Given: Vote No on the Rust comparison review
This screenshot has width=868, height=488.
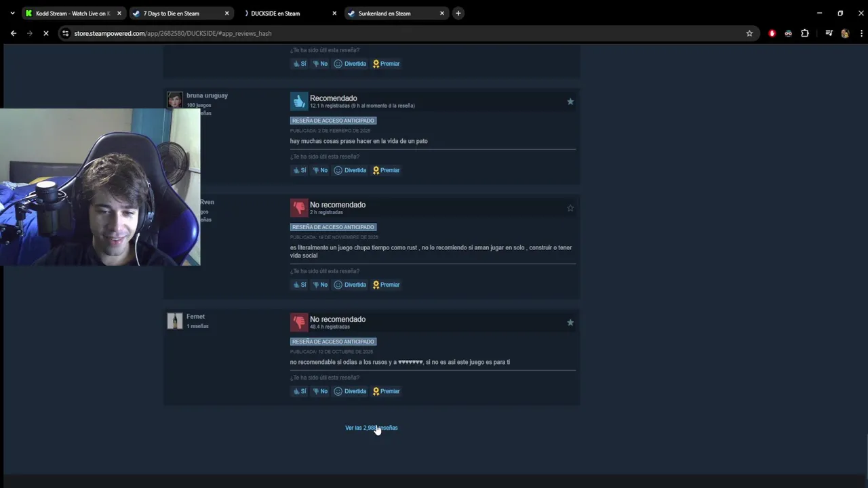Looking at the screenshot, I should point(320,285).
